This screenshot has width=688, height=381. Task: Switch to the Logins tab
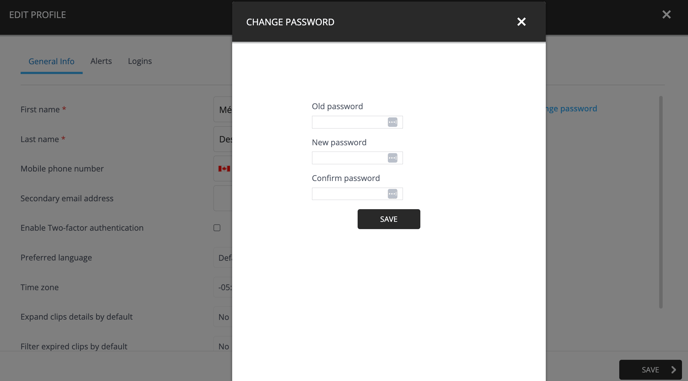140,61
